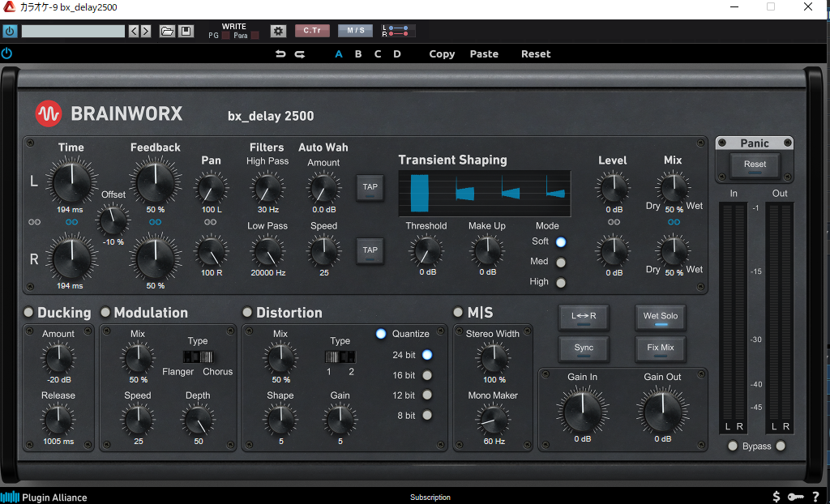Toggle the Time L/R link icon

point(71,222)
